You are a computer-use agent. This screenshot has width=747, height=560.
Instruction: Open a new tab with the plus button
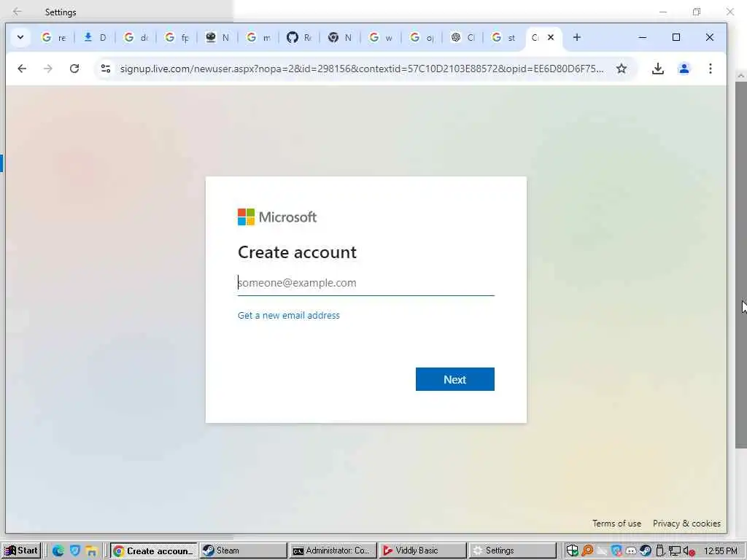(x=577, y=37)
